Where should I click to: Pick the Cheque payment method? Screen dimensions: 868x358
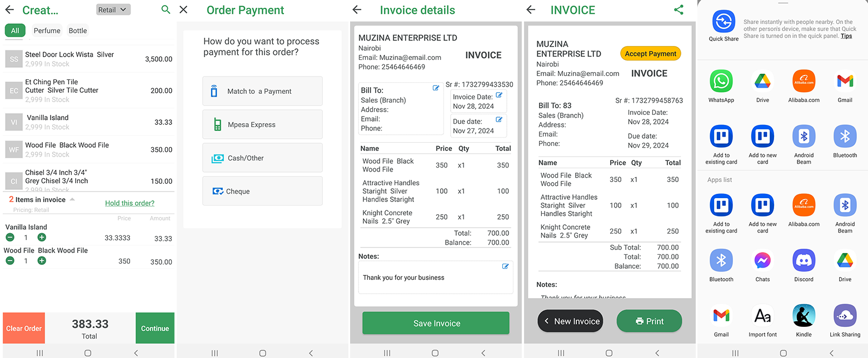tap(262, 190)
